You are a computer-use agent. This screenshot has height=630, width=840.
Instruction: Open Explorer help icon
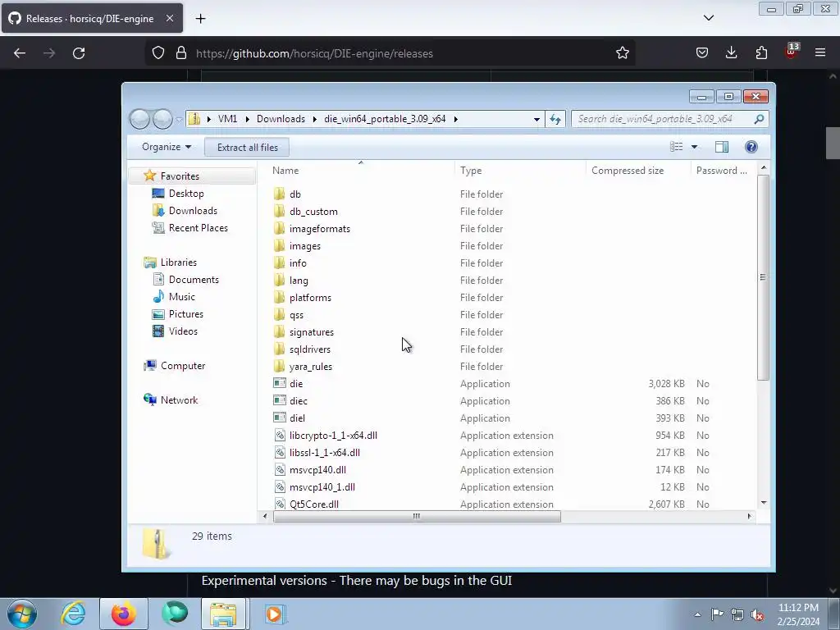tap(751, 147)
